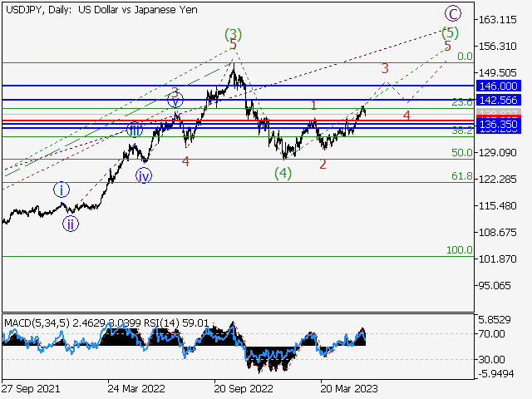Click the MACD(5,34,5) indicator label
Image resolution: width=532 pixels, height=399 pixels.
coord(37,323)
